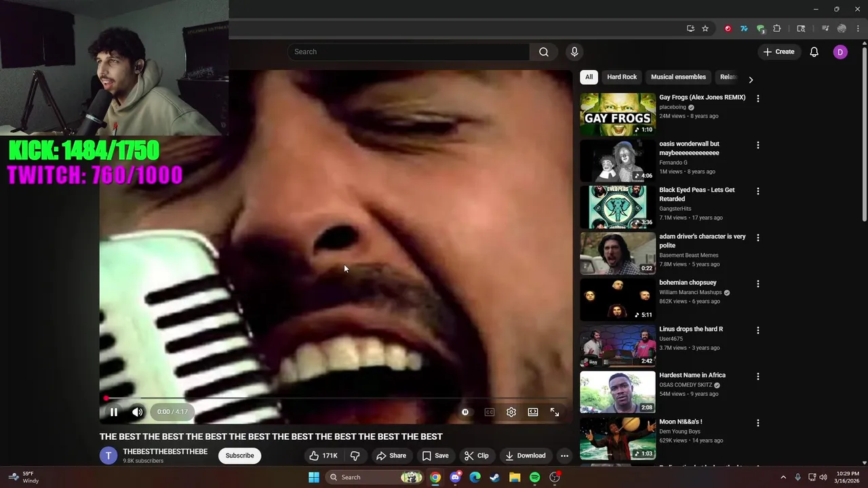Open the purple D account avatar
868x488 pixels.
[x=840, y=52]
